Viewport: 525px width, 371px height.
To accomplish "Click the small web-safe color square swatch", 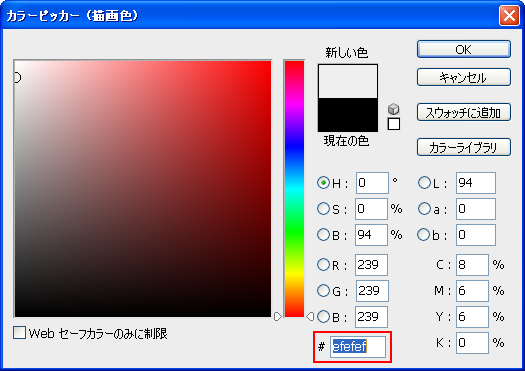I will pyautogui.click(x=394, y=124).
